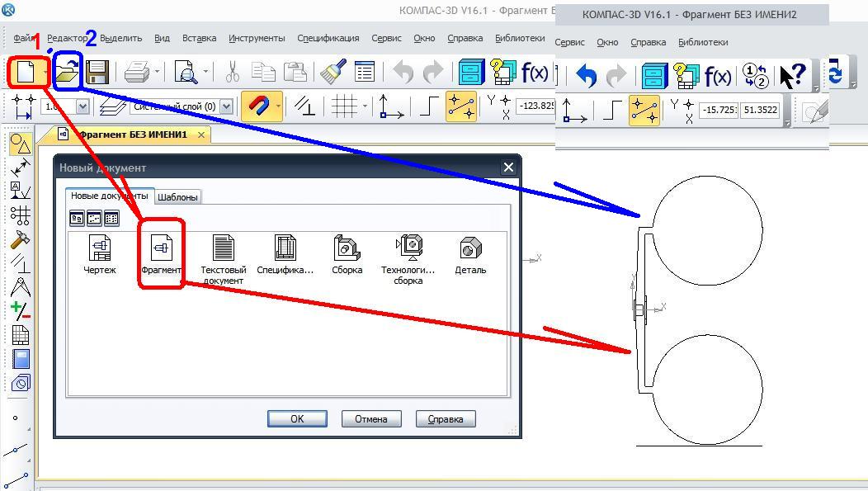This screenshot has height=491, width=868.
Task: Copy using the two-pages icon
Action: 263,72
